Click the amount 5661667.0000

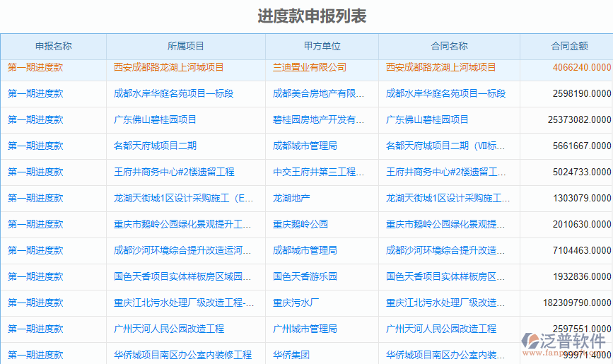pyautogui.click(x=582, y=146)
